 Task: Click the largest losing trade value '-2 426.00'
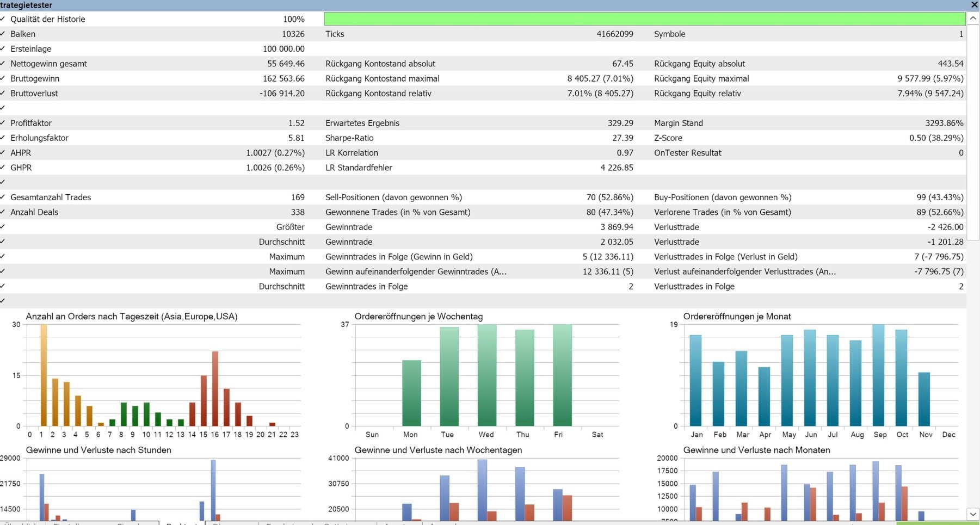(x=945, y=227)
